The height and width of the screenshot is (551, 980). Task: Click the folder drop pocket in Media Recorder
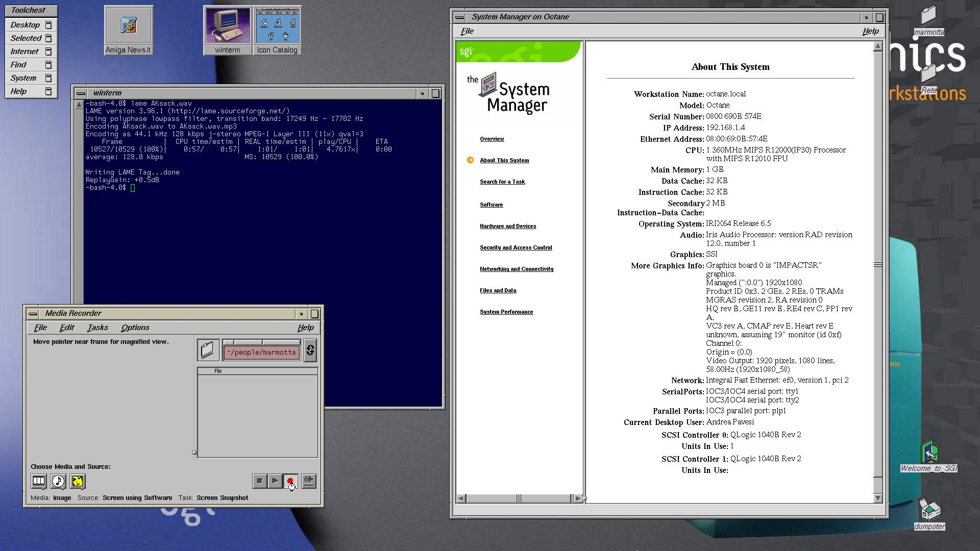pyautogui.click(x=208, y=350)
